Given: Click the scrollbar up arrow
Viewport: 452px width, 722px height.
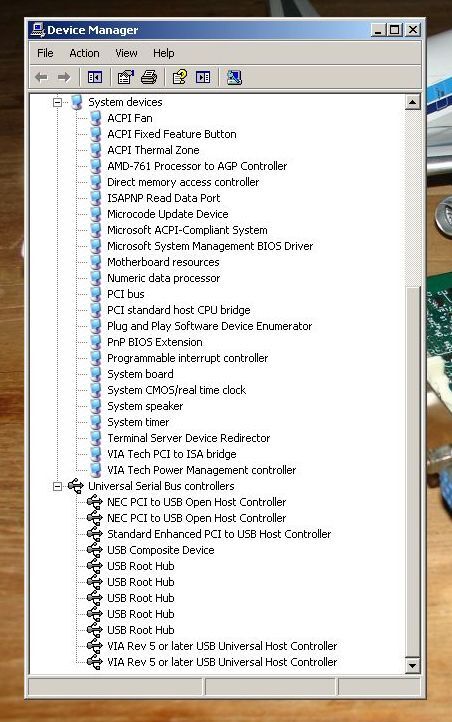Looking at the screenshot, I should pyautogui.click(x=412, y=102).
